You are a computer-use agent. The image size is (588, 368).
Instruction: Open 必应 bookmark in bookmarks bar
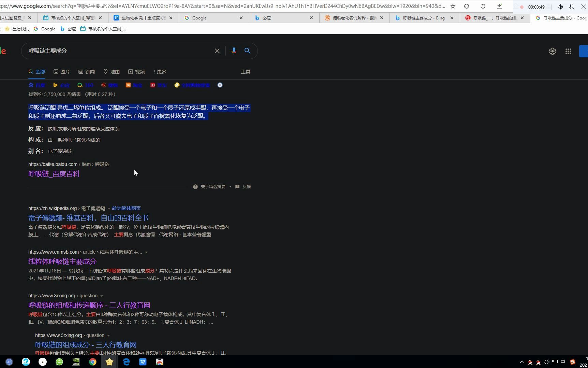68,29
